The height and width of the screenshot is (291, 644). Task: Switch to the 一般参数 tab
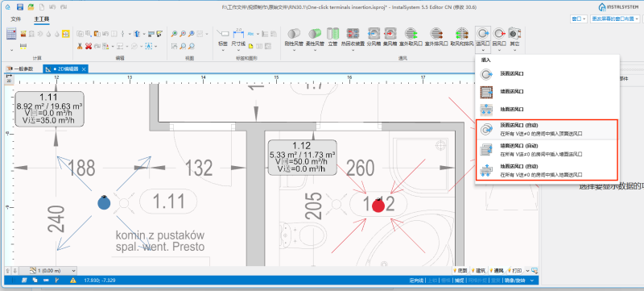(x=20, y=69)
